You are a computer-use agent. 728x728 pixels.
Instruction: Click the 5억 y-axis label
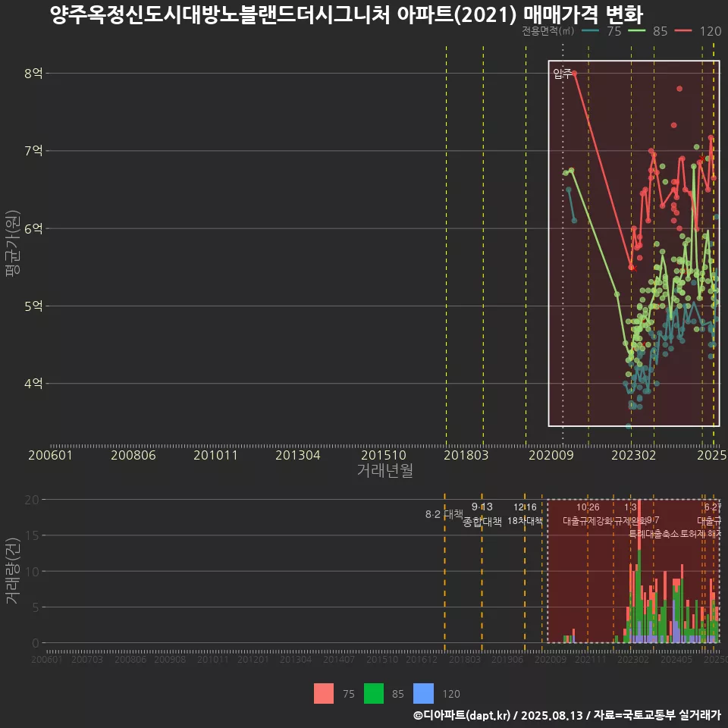coord(33,306)
